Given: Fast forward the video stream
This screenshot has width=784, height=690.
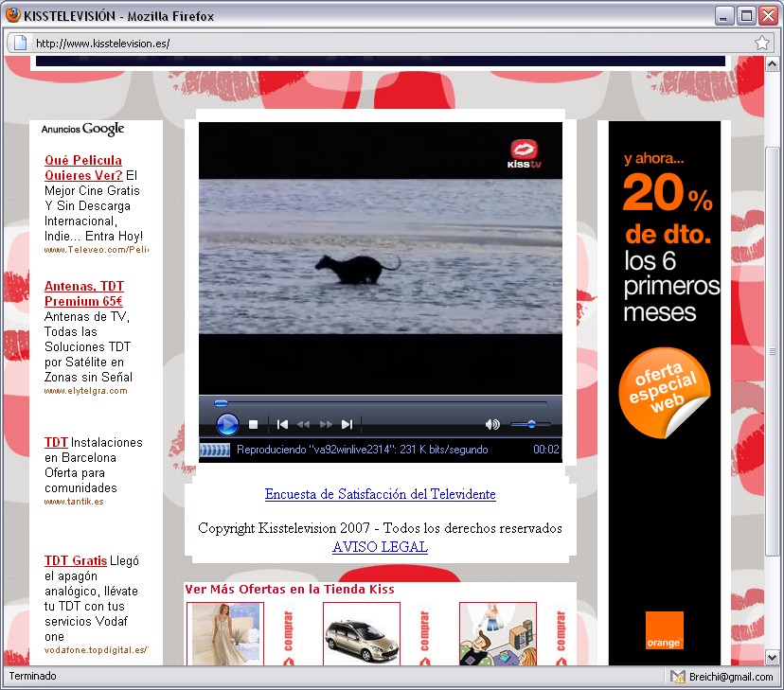Looking at the screenshot, I should click(x=326, y=425).
